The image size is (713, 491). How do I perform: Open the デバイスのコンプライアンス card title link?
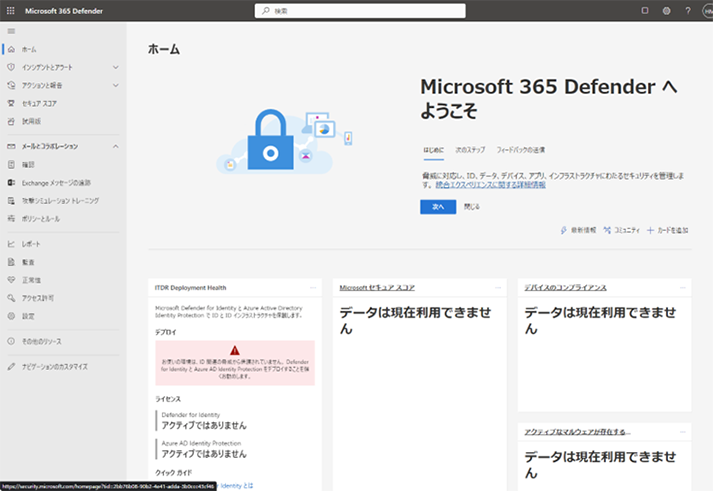[565, 287]
